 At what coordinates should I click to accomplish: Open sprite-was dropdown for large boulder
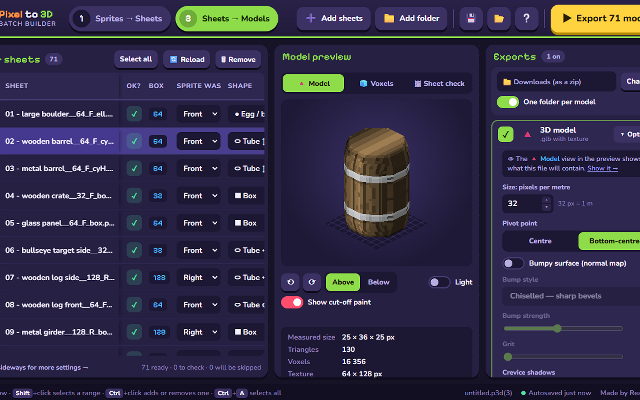click(198, 114)
